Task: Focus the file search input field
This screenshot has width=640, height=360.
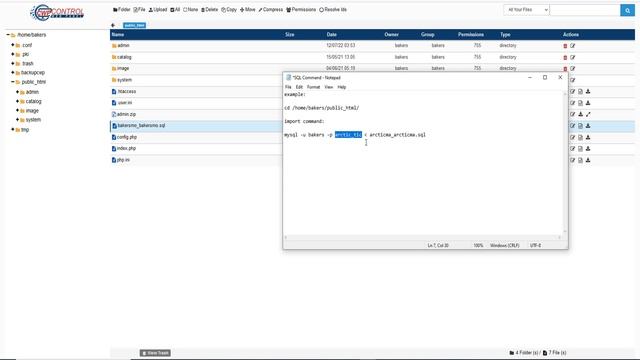Action: (x=585, y=10)
